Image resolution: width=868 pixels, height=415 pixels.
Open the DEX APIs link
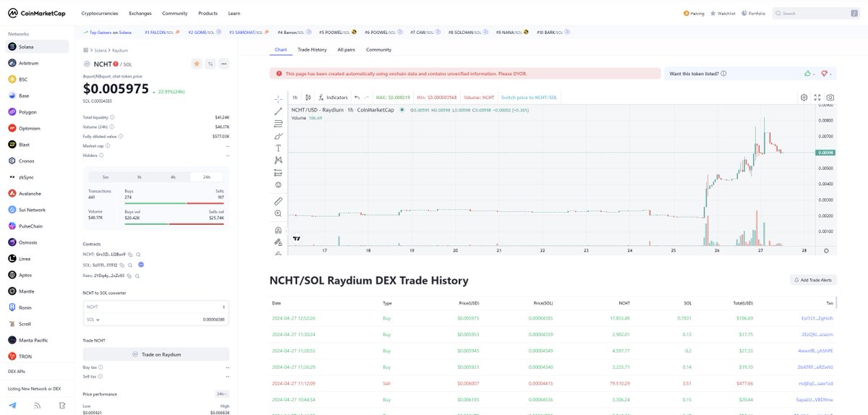tap(17, 371)
